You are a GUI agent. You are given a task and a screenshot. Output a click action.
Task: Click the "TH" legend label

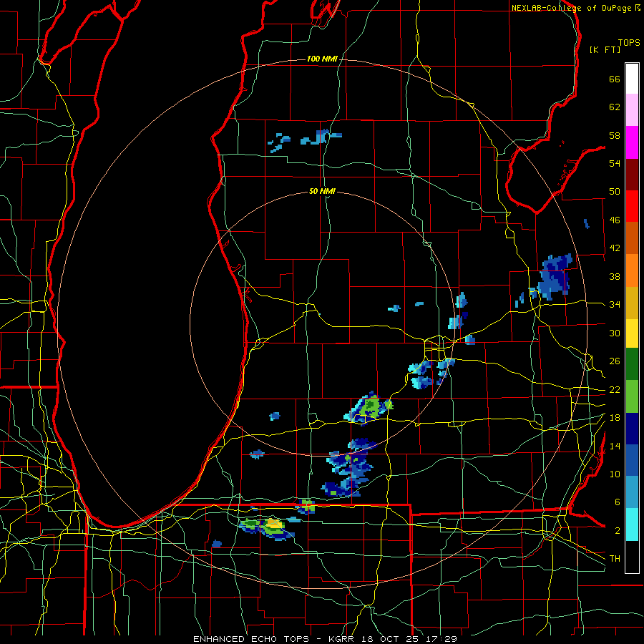(615, 559)
